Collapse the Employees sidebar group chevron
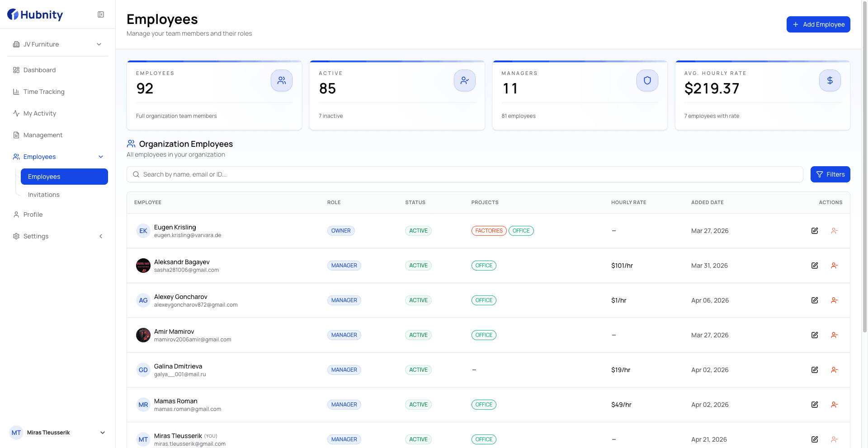The height and width of the screenshot is (448, 868). (101, 157)
